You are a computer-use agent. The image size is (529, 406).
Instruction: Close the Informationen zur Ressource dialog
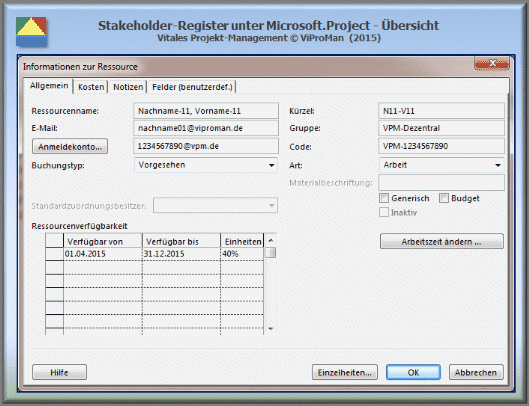coord(492,63)
